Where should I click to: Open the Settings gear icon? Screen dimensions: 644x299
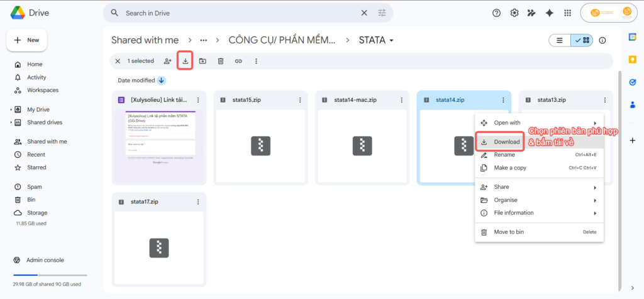coord(514,13)
